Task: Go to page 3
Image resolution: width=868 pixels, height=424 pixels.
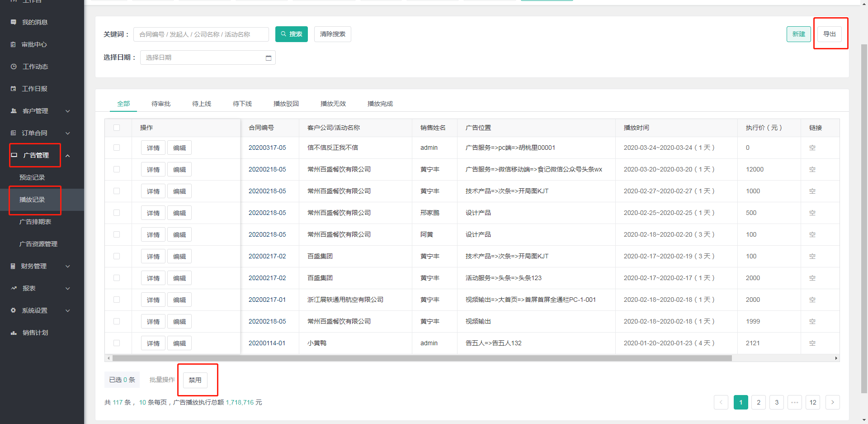Action: coord(777,402)
